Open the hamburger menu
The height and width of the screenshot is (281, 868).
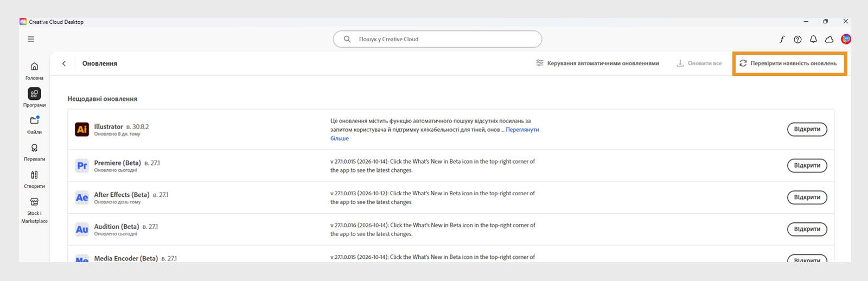[31, 39]
